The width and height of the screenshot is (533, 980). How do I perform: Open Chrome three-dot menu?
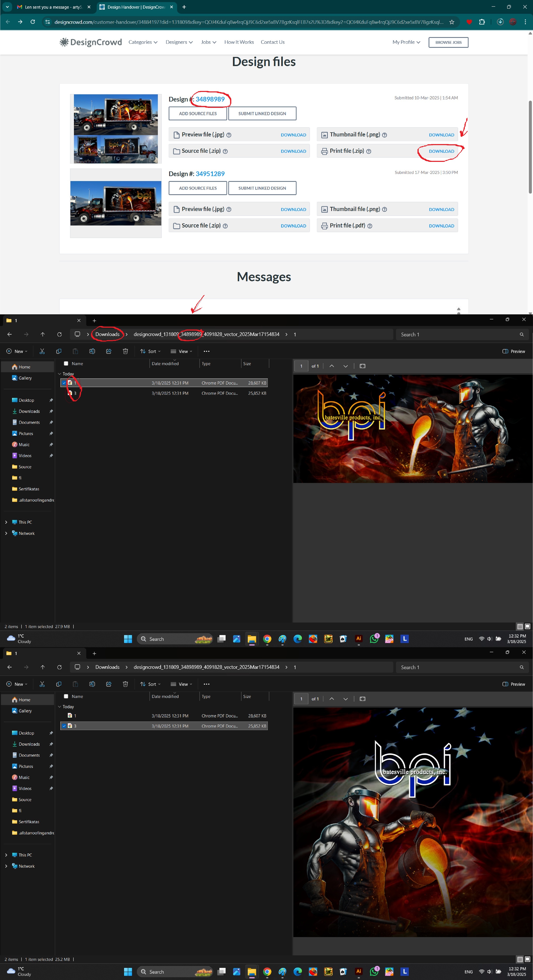coord(525,22)
